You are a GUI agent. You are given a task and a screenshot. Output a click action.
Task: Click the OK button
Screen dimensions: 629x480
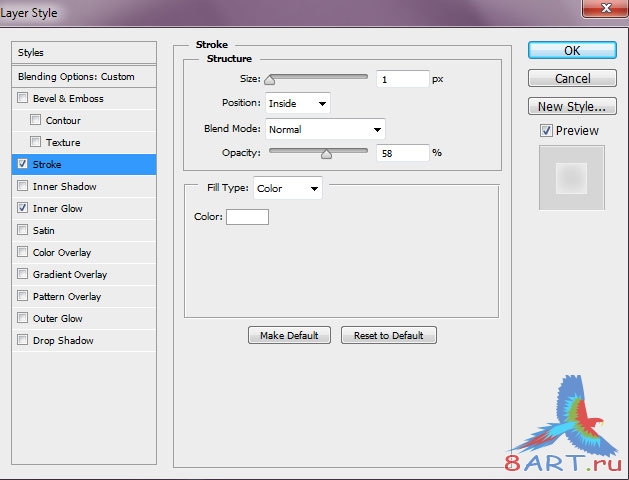tap(572, 51)
